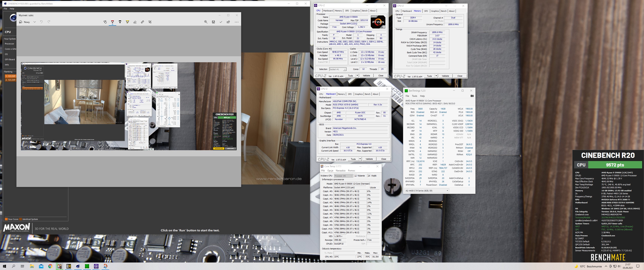The height and width of the screenshot is (270, 644).
Task: Open the Pomoc menu in Core Temp
Action: [x=351, y=171]
